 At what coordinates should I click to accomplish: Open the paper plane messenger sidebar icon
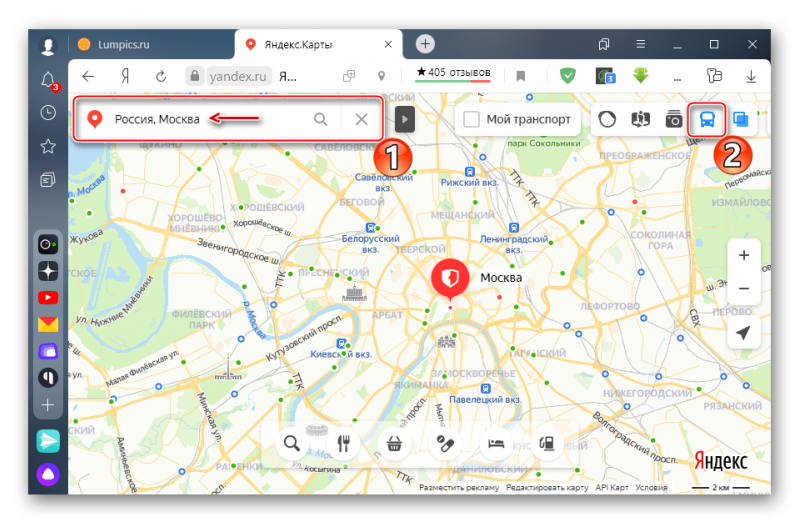click(48, 441)
